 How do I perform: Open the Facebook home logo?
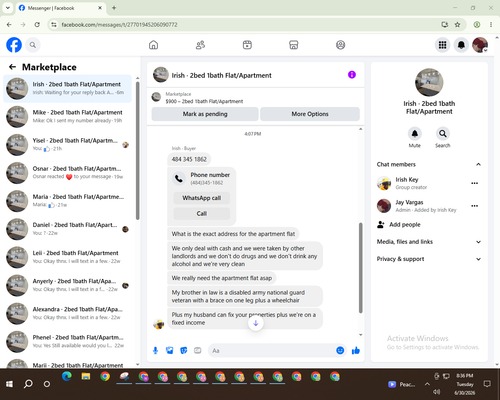pos(14,45)
